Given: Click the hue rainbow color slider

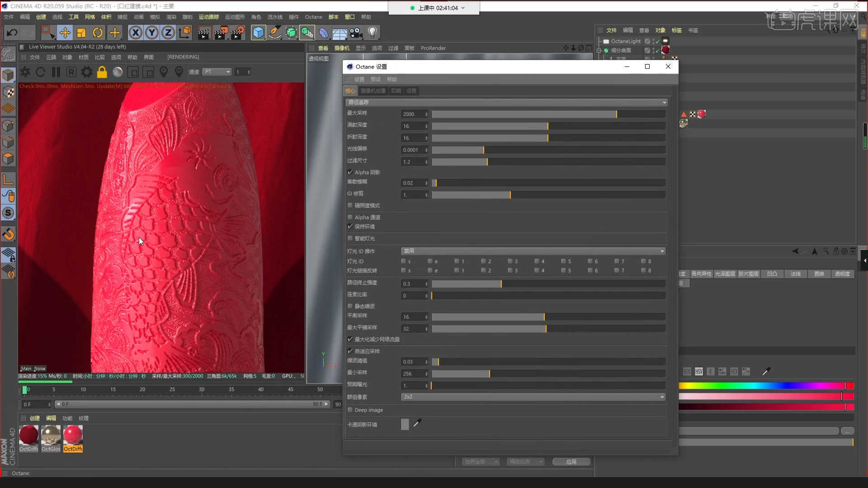Looking at the screenshot, I should tap(766, 385).
